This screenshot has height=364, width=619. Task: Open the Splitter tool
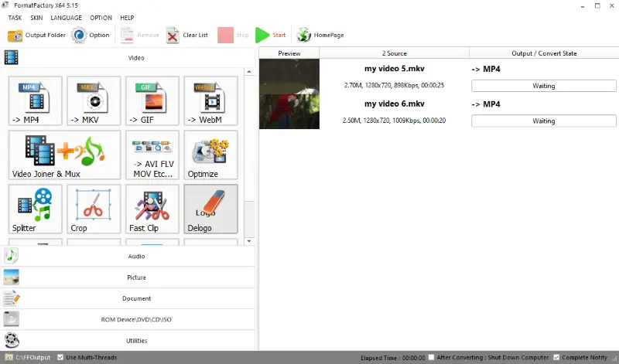tap(35, 209)
